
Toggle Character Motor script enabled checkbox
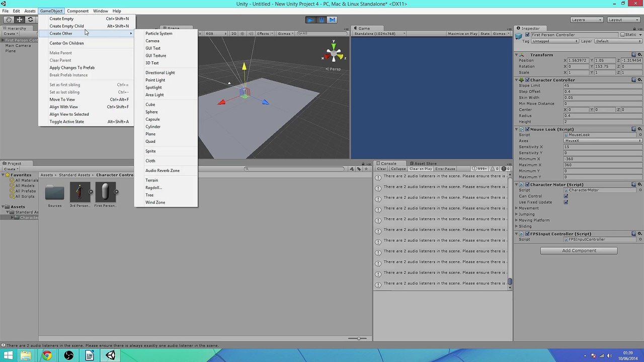(527, 185)
